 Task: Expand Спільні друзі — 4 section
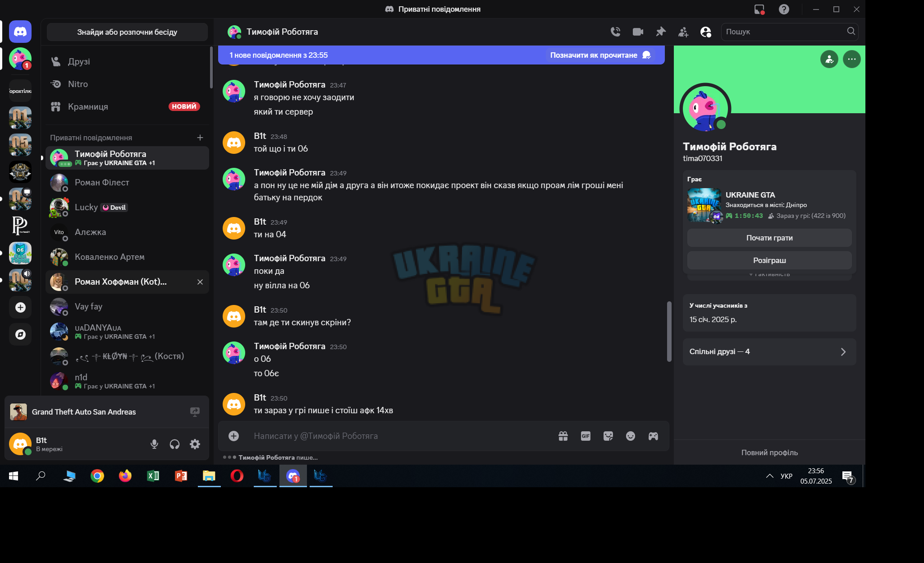(769, 351)
